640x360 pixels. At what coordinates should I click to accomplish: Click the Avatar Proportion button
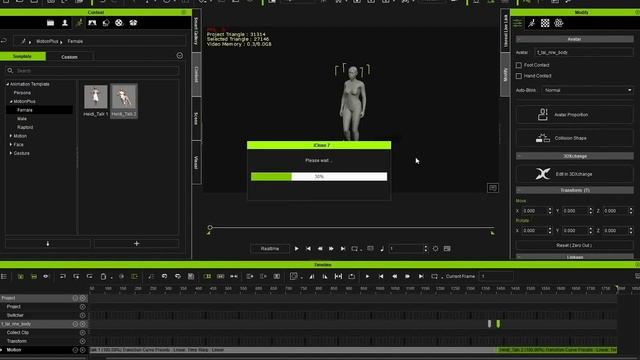pos(574,115)
